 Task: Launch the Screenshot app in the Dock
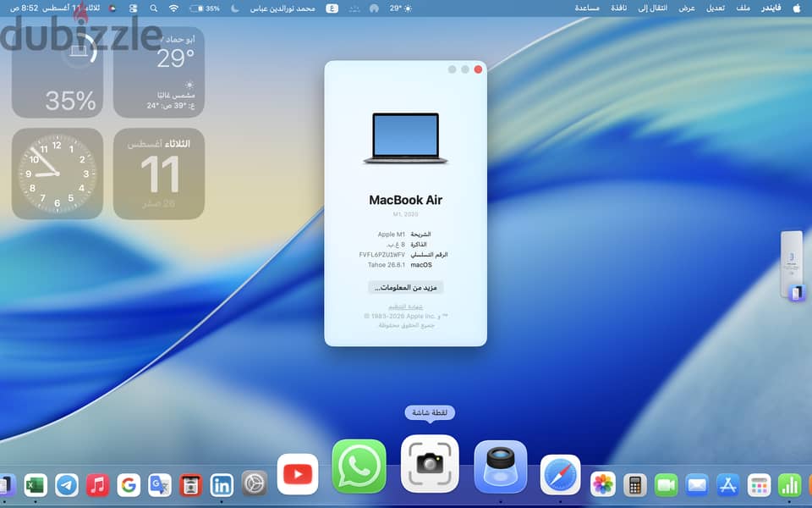click(430, 463)
